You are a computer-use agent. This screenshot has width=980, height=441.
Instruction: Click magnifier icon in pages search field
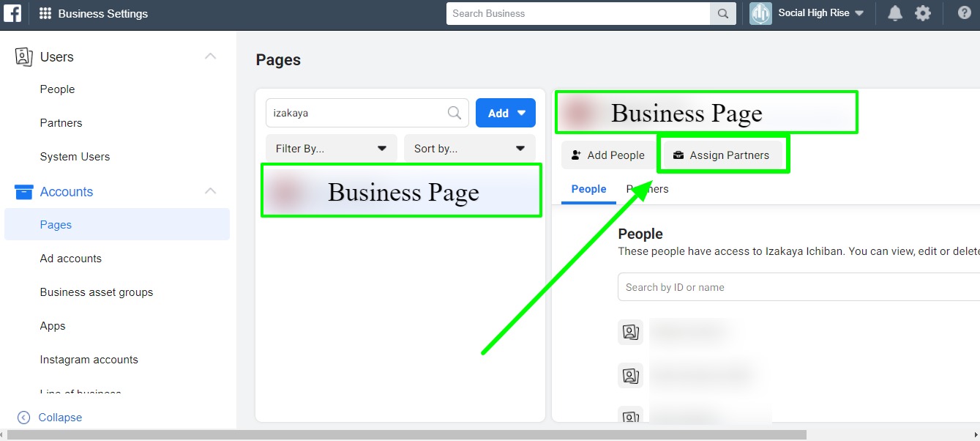(455, 113)
